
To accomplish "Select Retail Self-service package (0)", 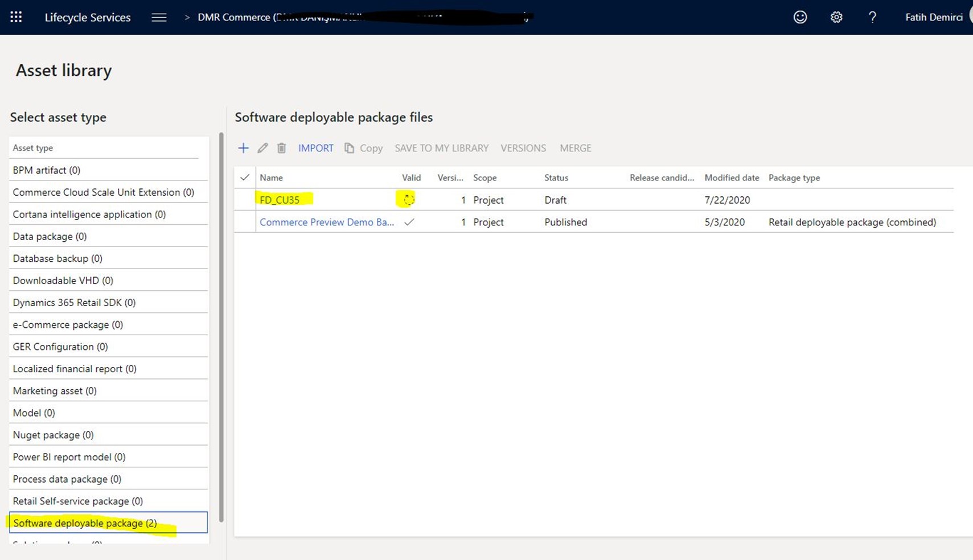I will pos(108,501).
